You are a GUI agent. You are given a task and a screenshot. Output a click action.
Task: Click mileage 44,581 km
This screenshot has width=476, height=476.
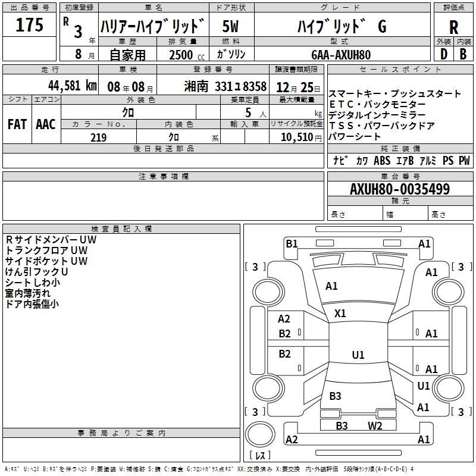pyautogui.click(x=73, y=86)
